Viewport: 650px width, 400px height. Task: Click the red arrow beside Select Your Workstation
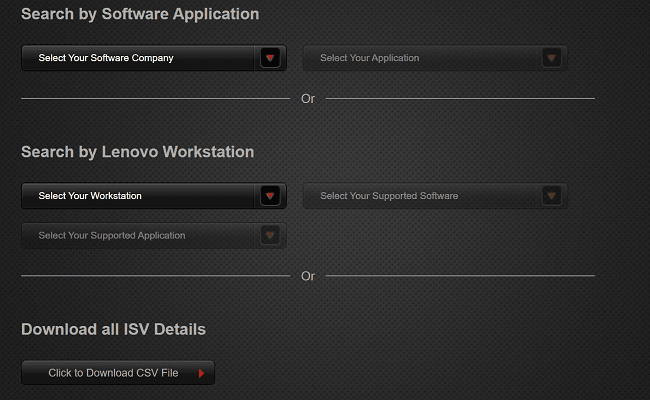pos(270,196)
